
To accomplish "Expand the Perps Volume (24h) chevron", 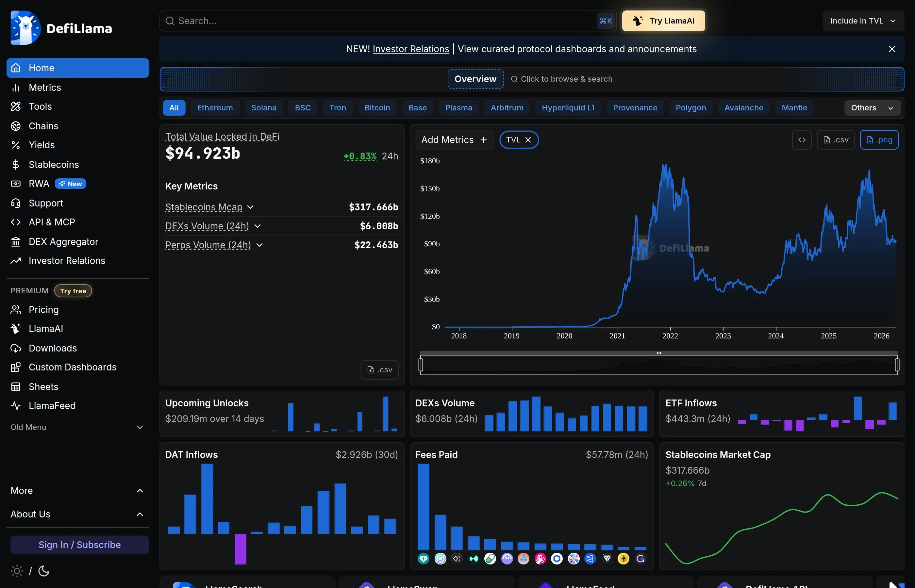I will coord(260,245).
